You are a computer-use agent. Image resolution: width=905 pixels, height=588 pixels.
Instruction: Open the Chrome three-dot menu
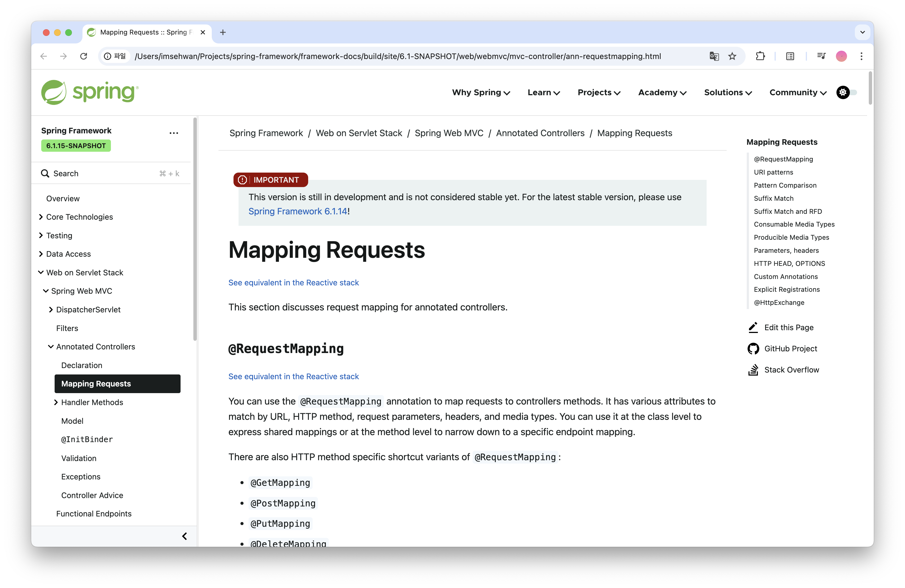(861, 56)
